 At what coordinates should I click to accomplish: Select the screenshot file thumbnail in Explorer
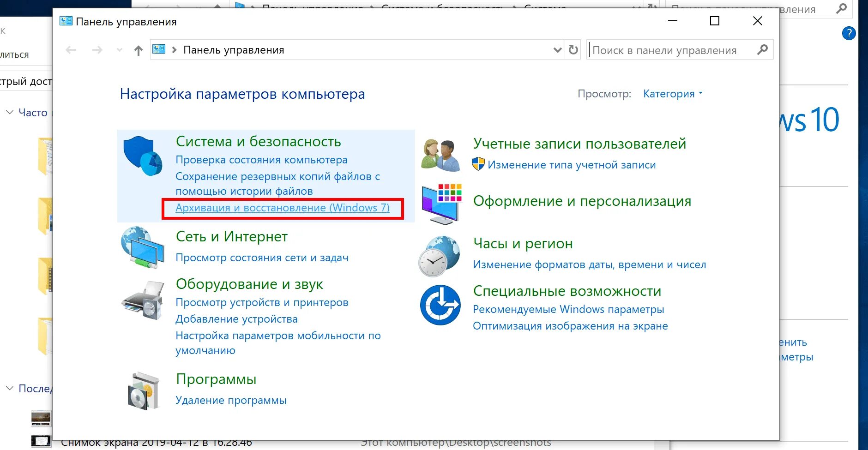(x=41, y=441)
